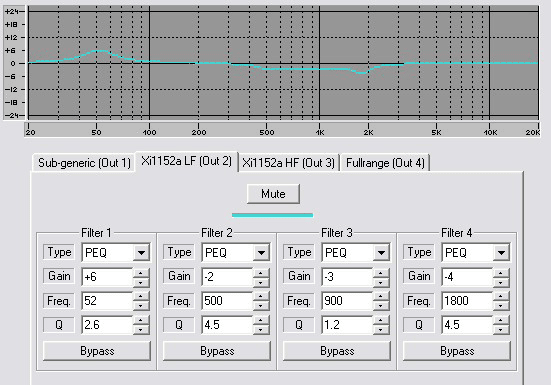The height and width of the screenshot is (385, 551).
Task: Decrease Filter 2 gain with down arrow
Action: click(x=261, y=282)
